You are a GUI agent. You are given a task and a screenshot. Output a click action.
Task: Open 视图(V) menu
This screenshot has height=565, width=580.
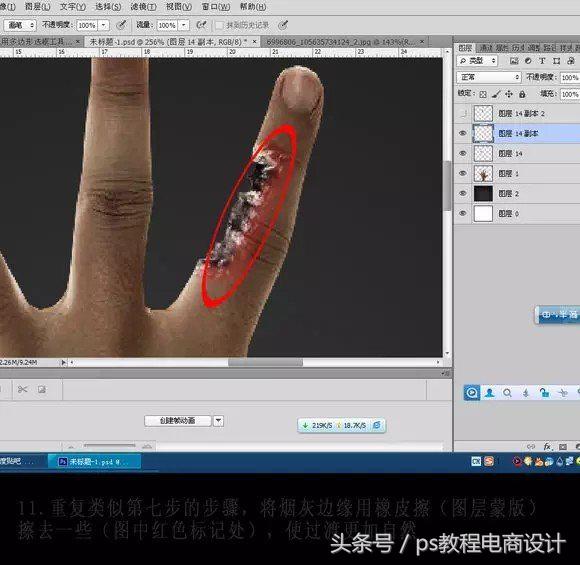(179, 6)
